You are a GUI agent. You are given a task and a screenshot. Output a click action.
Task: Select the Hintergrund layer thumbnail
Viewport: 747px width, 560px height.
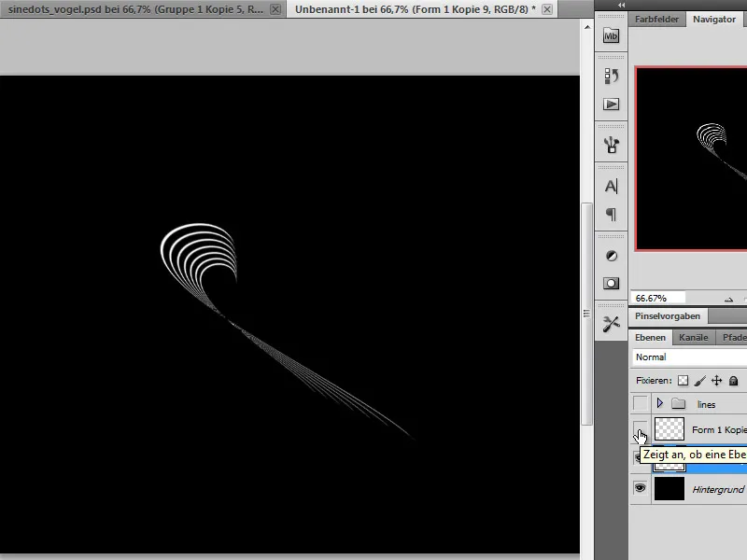click(669, 488)
